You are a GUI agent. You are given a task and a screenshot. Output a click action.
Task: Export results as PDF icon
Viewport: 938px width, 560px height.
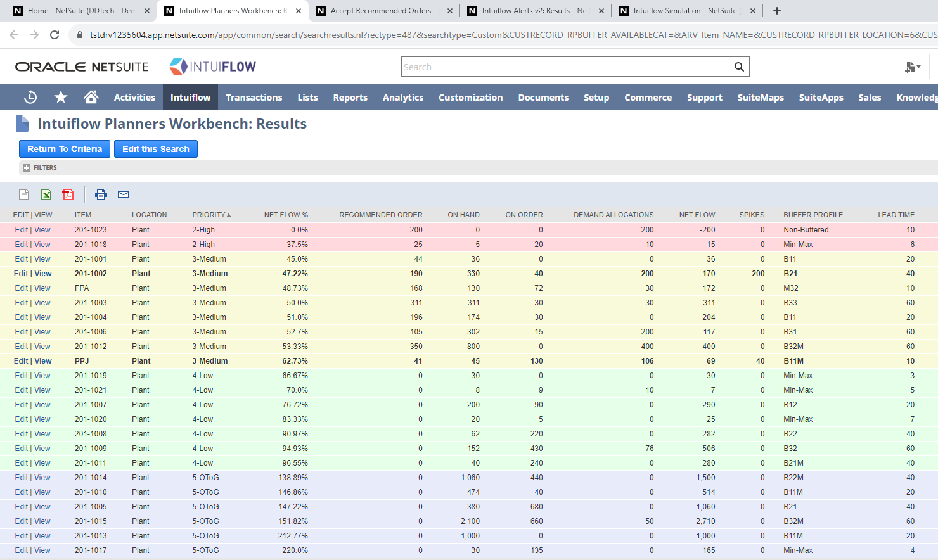click(68, 194)
